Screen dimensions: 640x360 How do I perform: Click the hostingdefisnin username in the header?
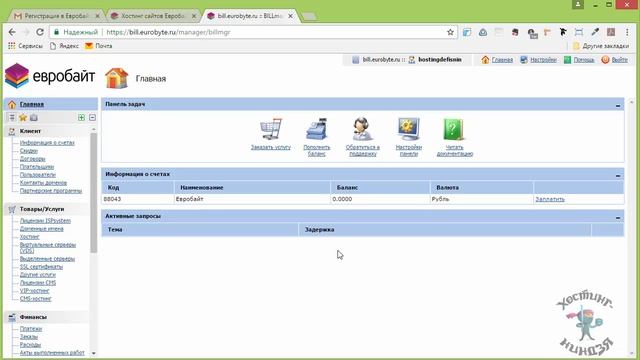pos(440,60)
